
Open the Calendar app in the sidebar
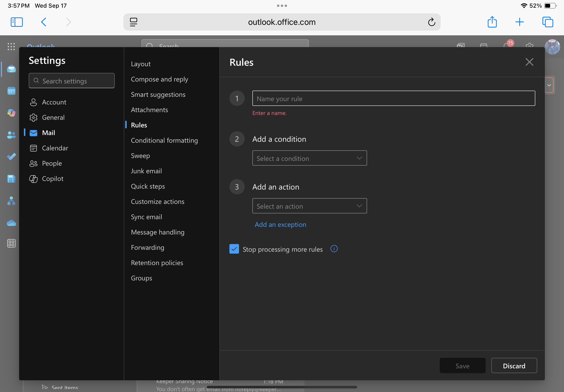point(11,91)
